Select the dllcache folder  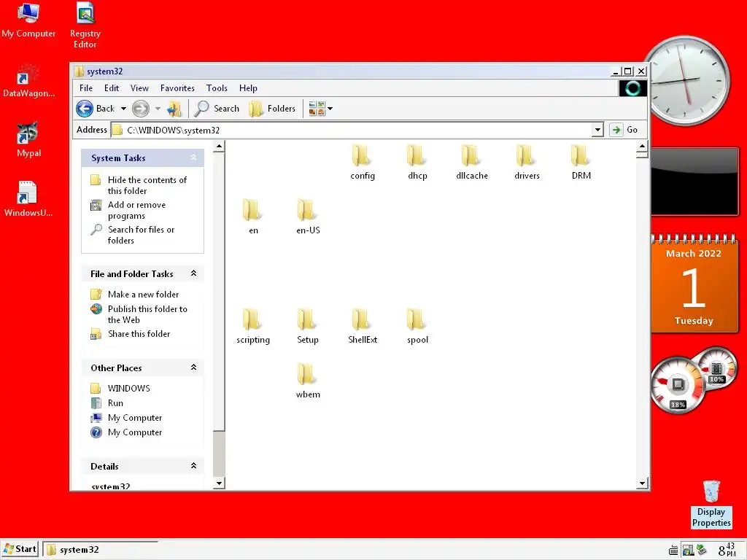pos(472,162)
